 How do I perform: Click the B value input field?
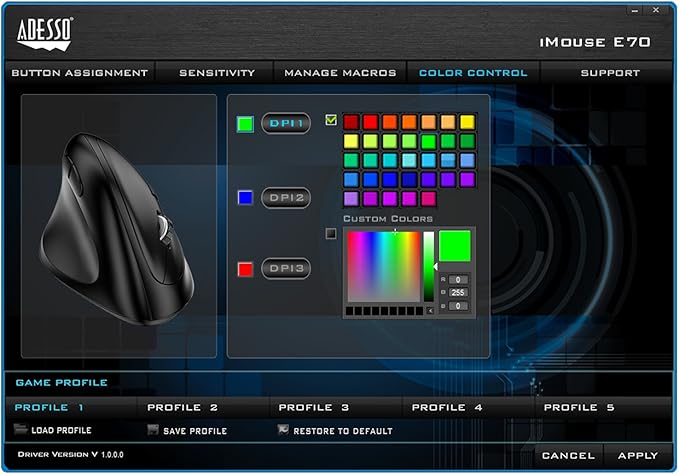click(x=458, y=306)
